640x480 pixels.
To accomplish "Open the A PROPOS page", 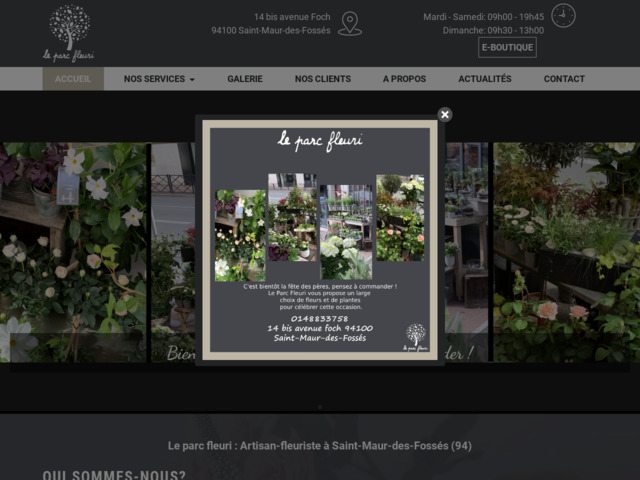I will pyautogui.click(x=404, y=79).
